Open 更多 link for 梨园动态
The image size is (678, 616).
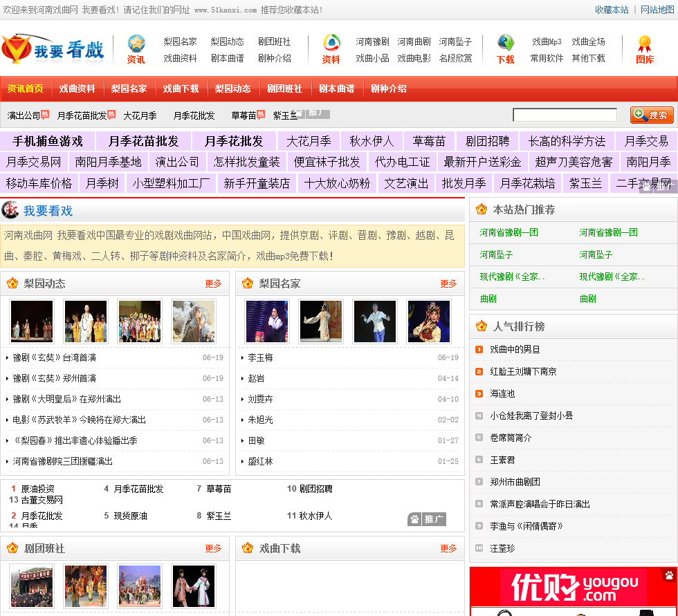click(x=213, y=283)
